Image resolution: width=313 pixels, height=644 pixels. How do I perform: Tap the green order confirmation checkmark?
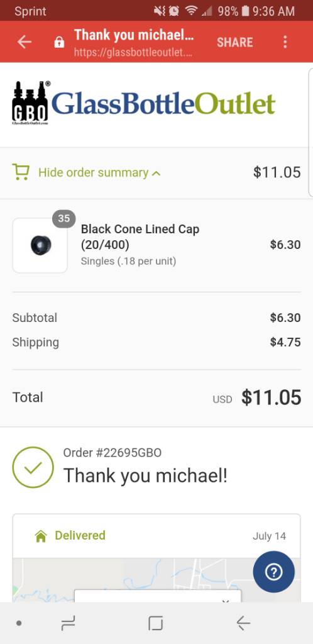point(33,467)
